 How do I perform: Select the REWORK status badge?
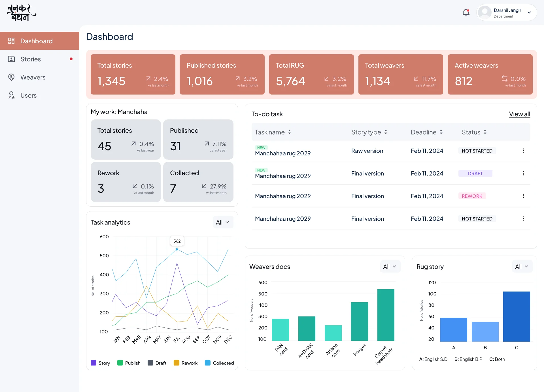pyautogui.click(x=472, y=196)
